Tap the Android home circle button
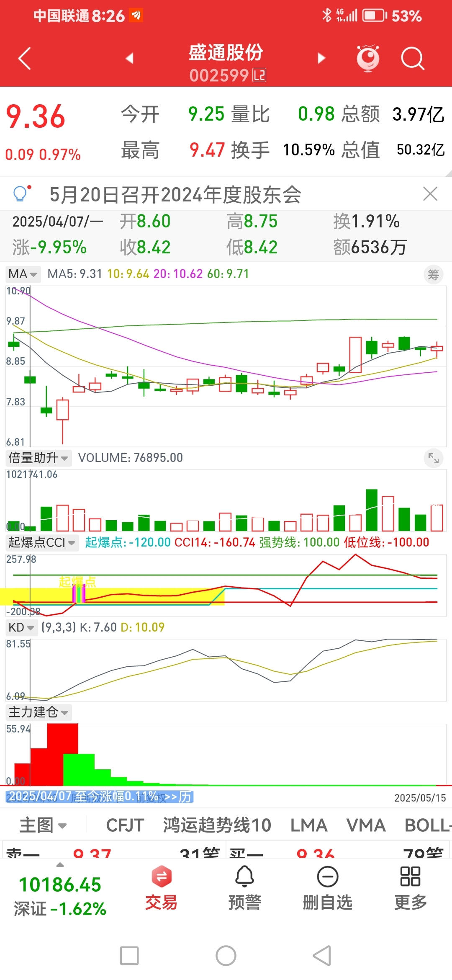 pyautogui.click(x=226, y=956)
